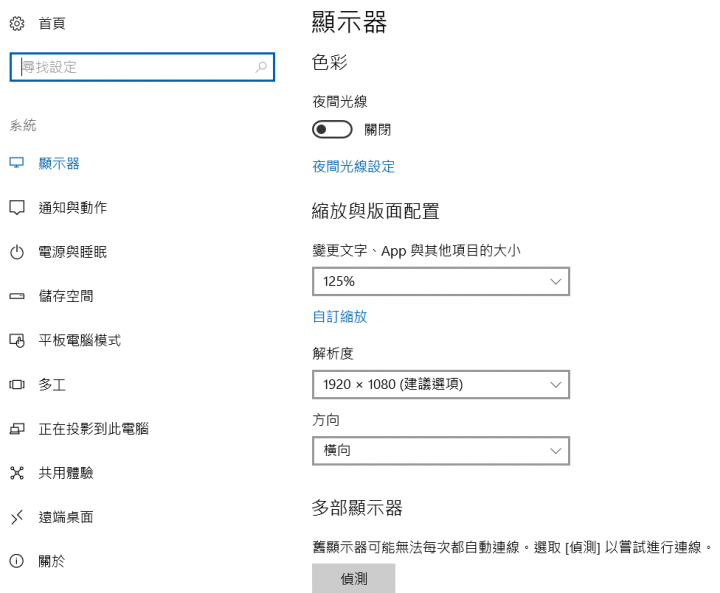720x593 pixels.
Task: Open 多工 settings page
Action: tap(52, 384)
